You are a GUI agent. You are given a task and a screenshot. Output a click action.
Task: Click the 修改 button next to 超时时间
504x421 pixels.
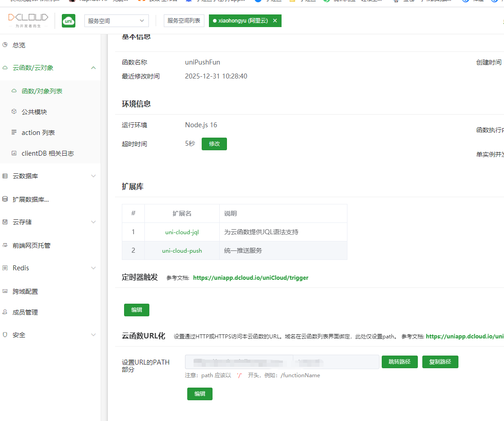[214, 143]
